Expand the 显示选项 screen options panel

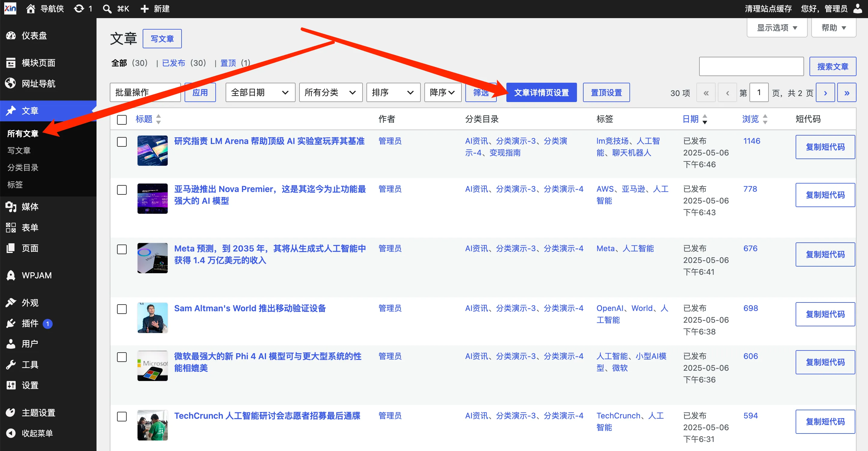pyautogui.click(x=777, y=28)
